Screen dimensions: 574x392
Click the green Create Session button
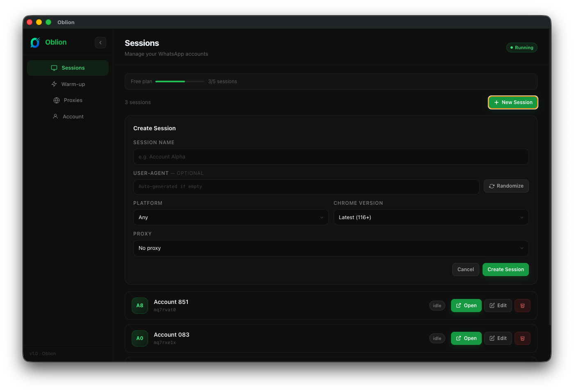[506, 270]
